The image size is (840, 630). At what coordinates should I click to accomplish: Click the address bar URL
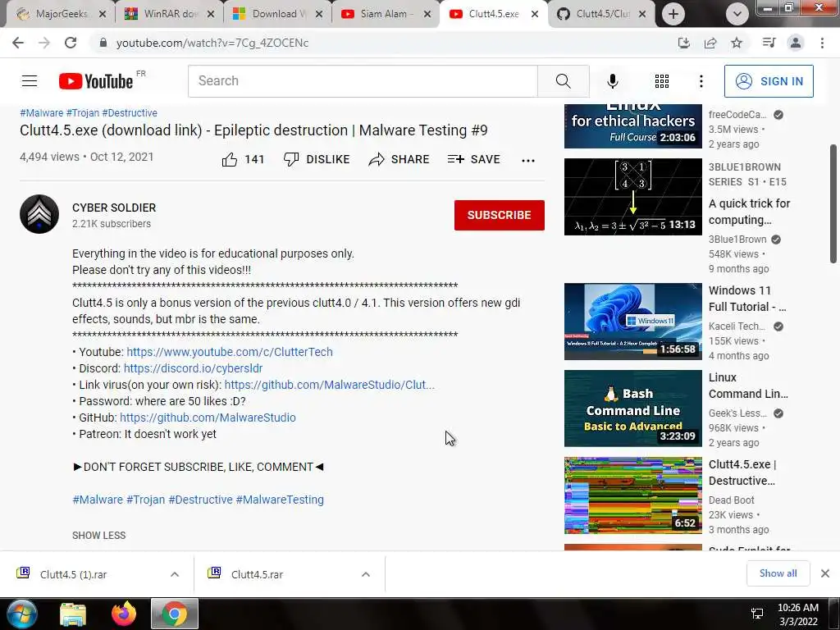tap(212, 43)
